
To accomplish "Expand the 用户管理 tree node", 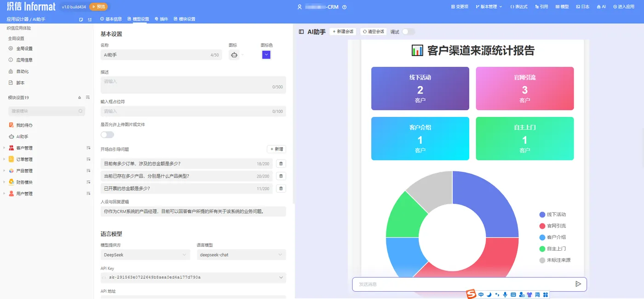I will 4,193.
